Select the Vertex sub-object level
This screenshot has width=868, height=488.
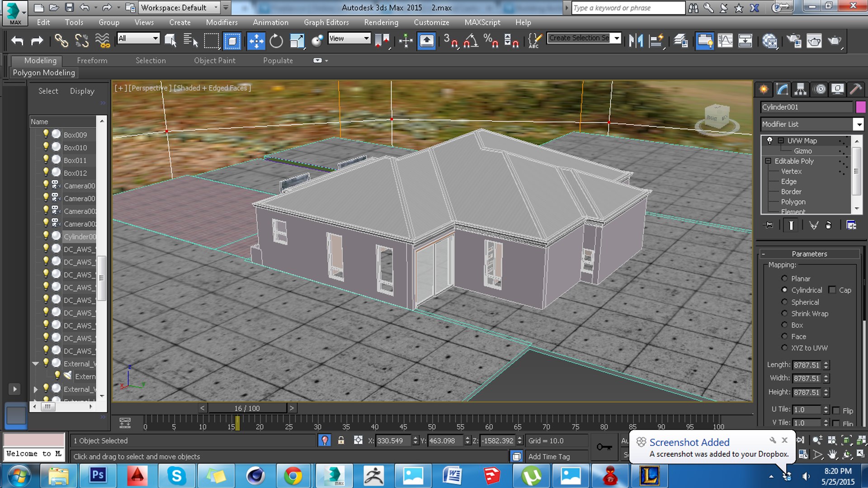[791, 171]
